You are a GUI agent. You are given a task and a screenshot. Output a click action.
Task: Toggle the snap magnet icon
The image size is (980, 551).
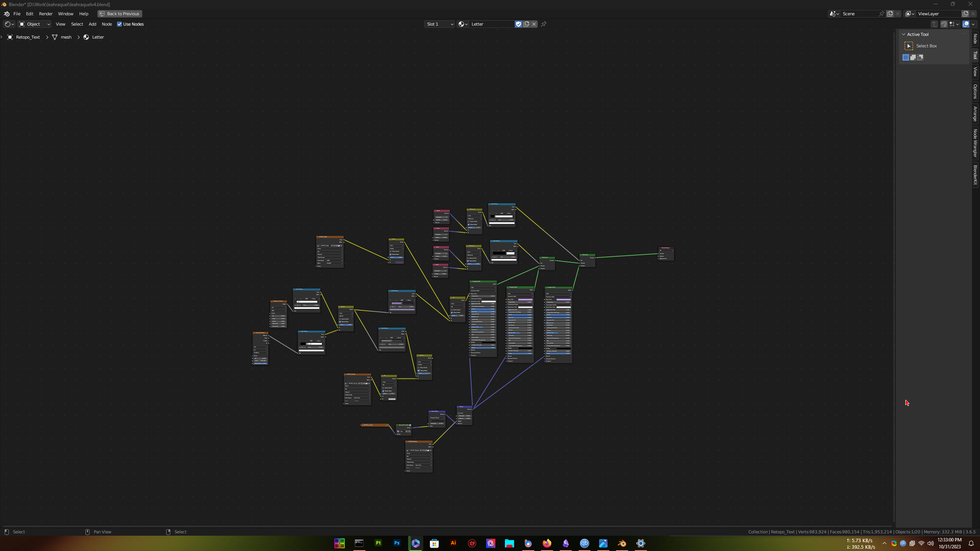pos(944,24)
